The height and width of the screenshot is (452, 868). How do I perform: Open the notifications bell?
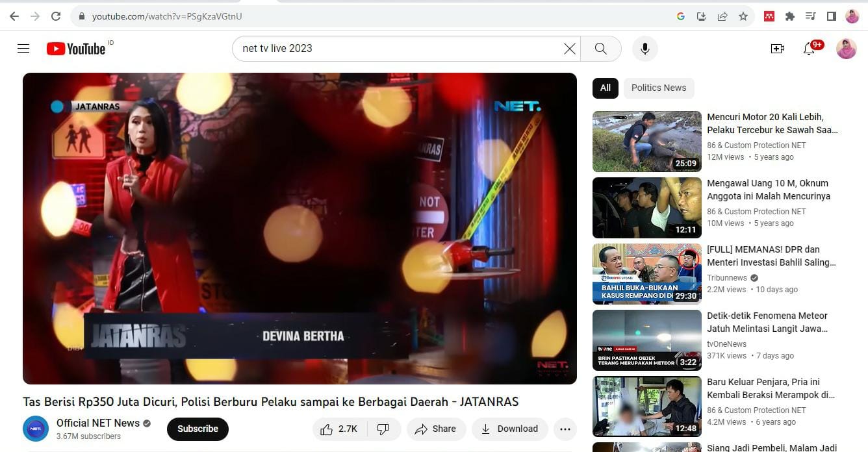[x=809, y=49]
